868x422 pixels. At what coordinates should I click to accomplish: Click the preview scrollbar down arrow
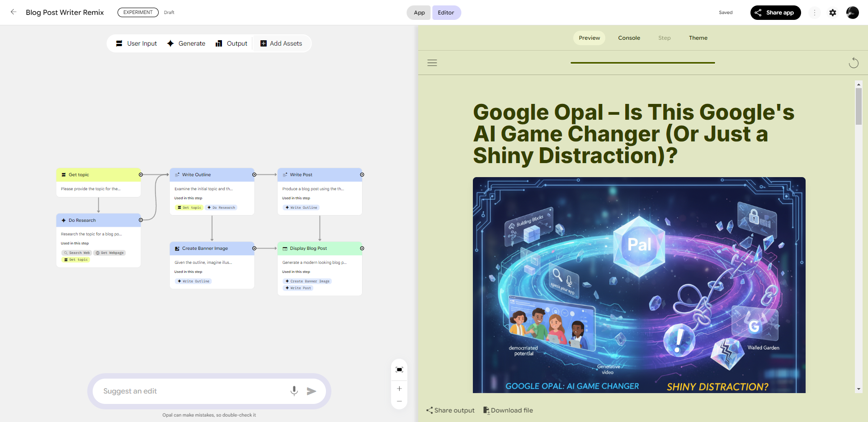pyautogui.click(x=859, y=389)
